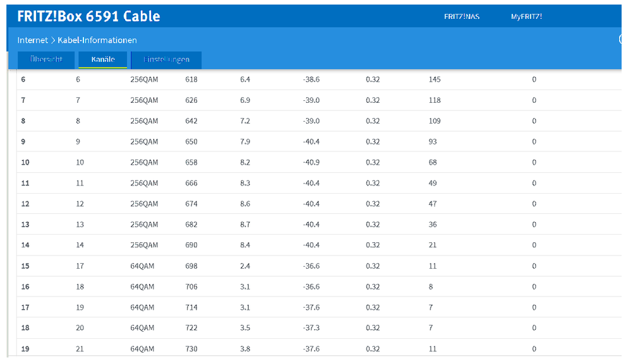This screenshot has height=364, width=631.
Task: Click power level value 7.9
Action: [x=245, y=142]
